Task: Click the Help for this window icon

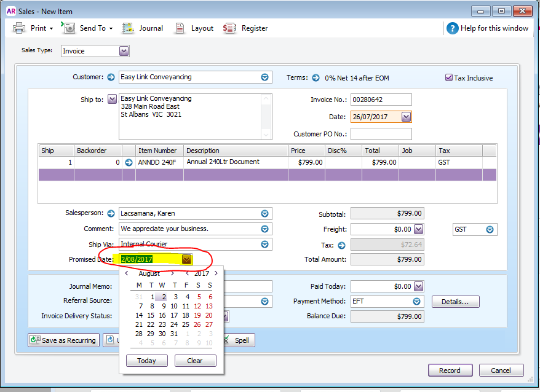Action: click(x=452, y=28)
